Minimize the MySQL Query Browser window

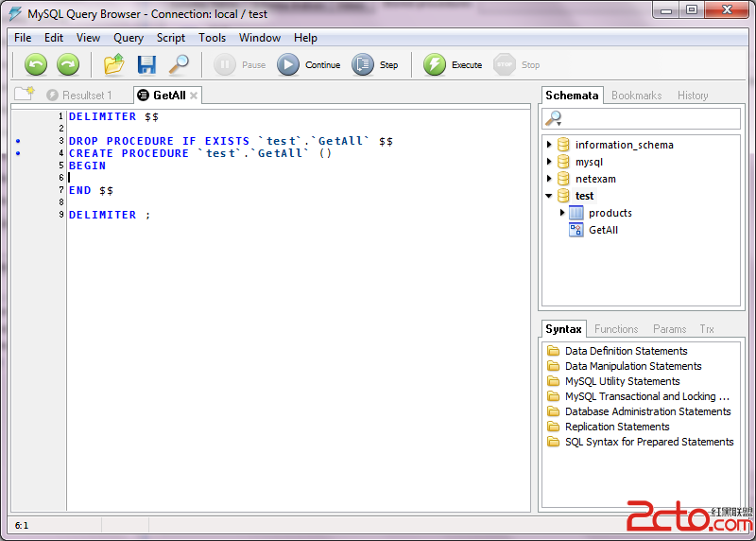(x=666, y=10)
